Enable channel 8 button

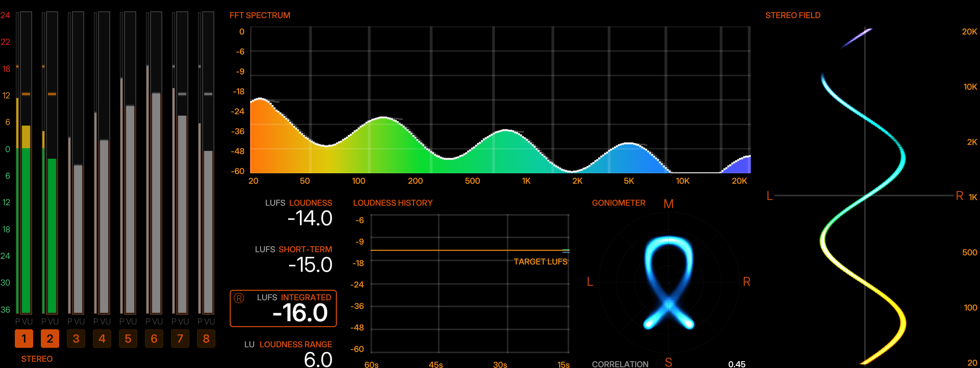pyautogui.click(x=206, y=338)
